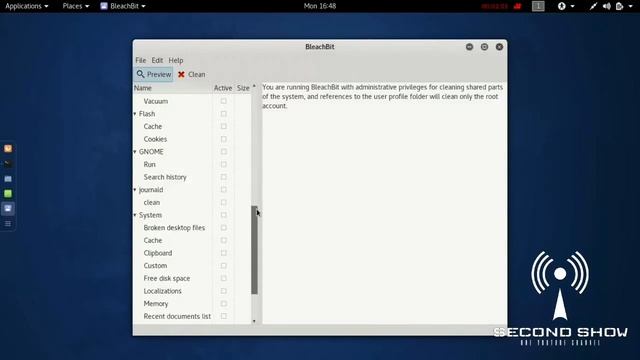Collapse the System tree group

[x=135, y=215]
